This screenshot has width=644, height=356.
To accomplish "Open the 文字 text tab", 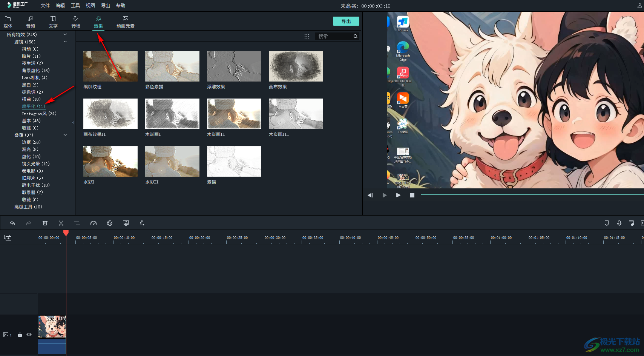I will [53, 22].
